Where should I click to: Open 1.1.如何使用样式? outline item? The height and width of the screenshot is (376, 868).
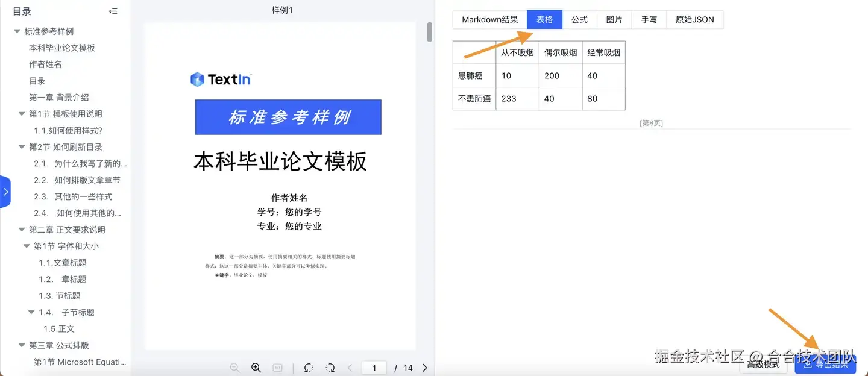(68, 130)
